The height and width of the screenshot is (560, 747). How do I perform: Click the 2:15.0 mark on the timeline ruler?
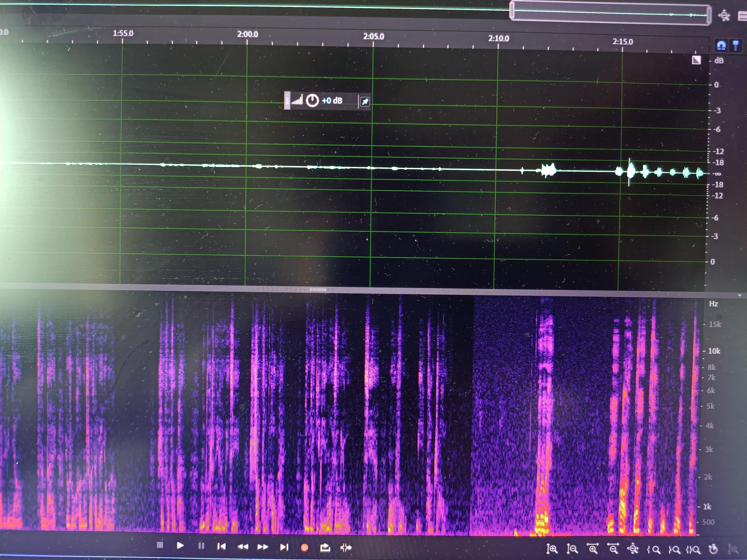[x=623, y=41]
